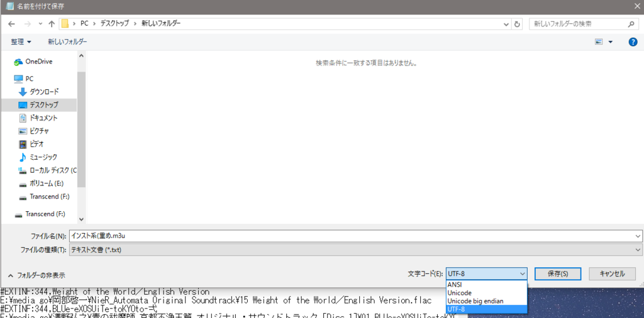Open ビデオ in sidebar

click(x=31, y=144)
